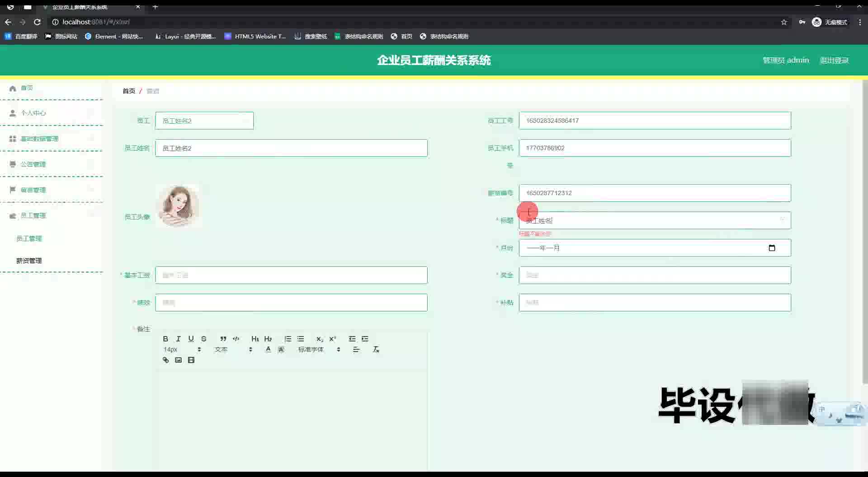Insert a video in the editor
Screen dimensions: 868x477
(191, 360)
